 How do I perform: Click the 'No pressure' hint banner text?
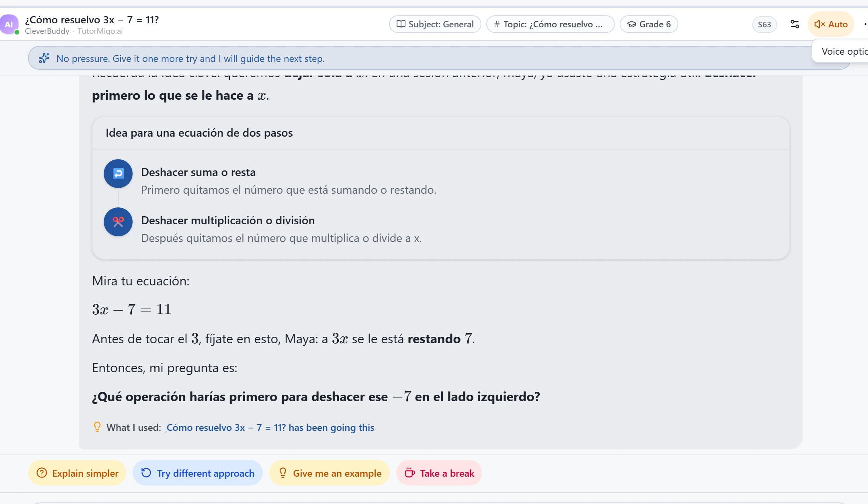click(190, 59)
